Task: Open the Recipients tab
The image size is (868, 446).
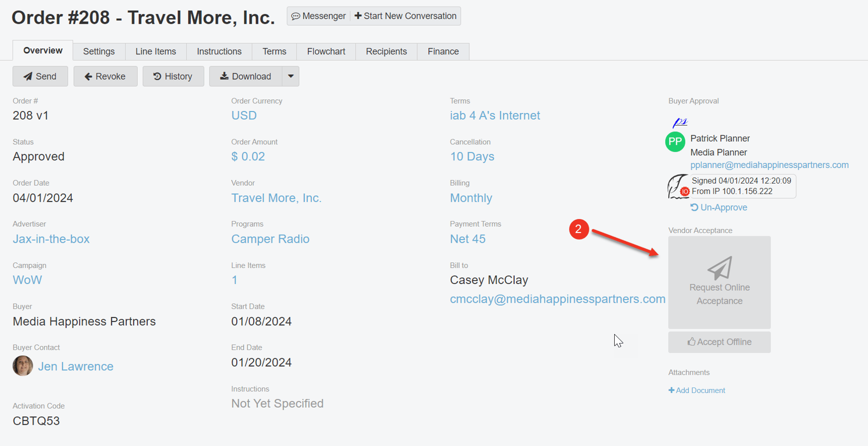Action: [386, 51]
